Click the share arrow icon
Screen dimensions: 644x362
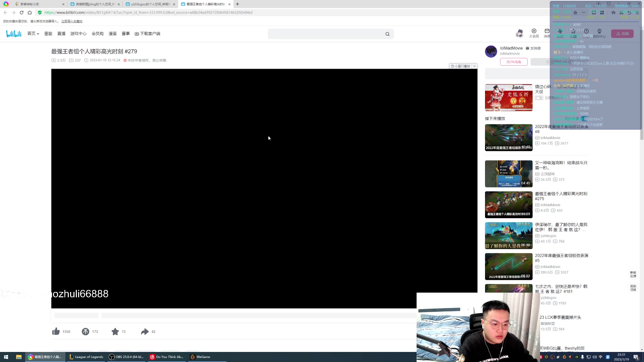145,331
